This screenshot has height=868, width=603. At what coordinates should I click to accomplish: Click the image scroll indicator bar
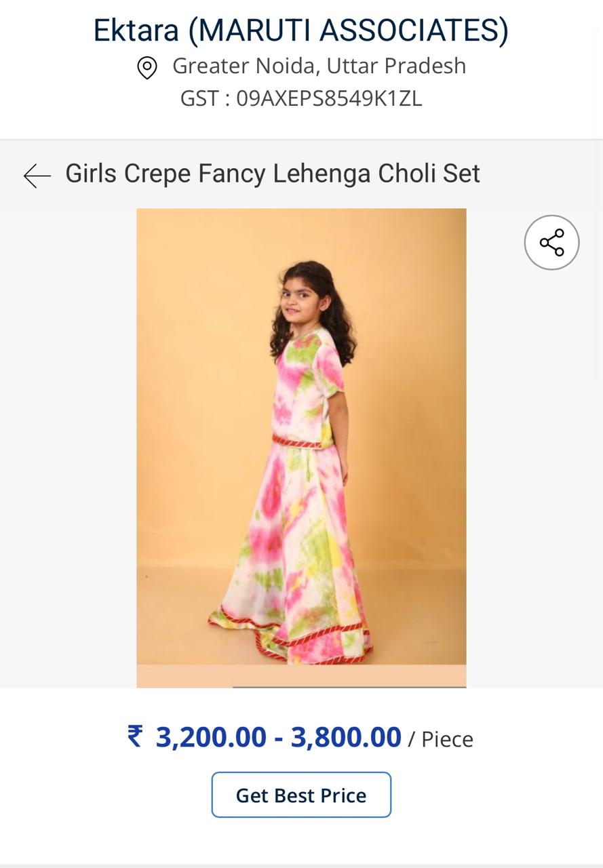349,686
